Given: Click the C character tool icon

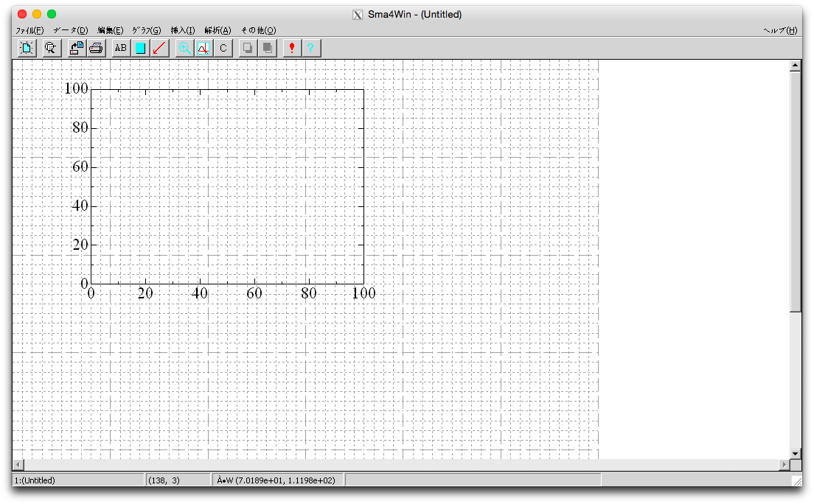Looking at the screenshot, I should pos(223,47).
